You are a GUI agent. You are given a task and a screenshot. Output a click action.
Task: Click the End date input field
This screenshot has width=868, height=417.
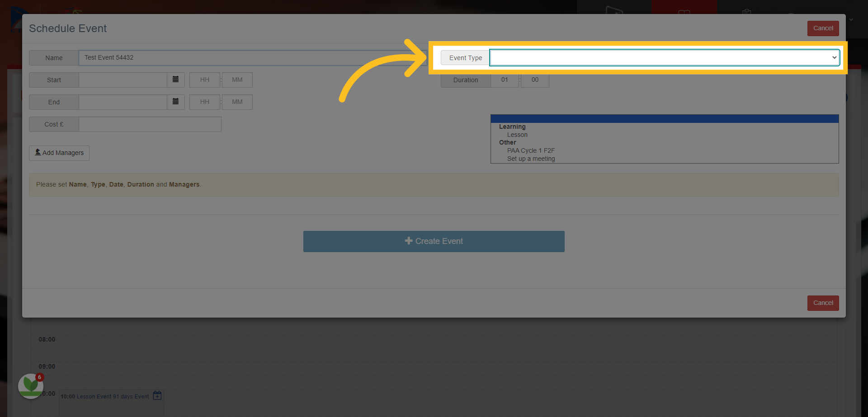pos(123,102)
